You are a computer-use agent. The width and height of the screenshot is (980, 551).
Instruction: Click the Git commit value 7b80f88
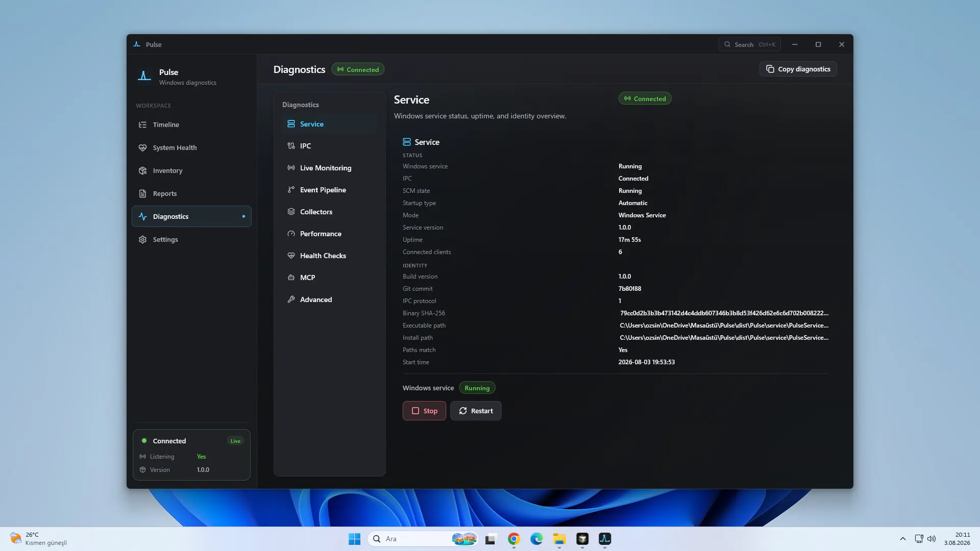coord(630,289)
